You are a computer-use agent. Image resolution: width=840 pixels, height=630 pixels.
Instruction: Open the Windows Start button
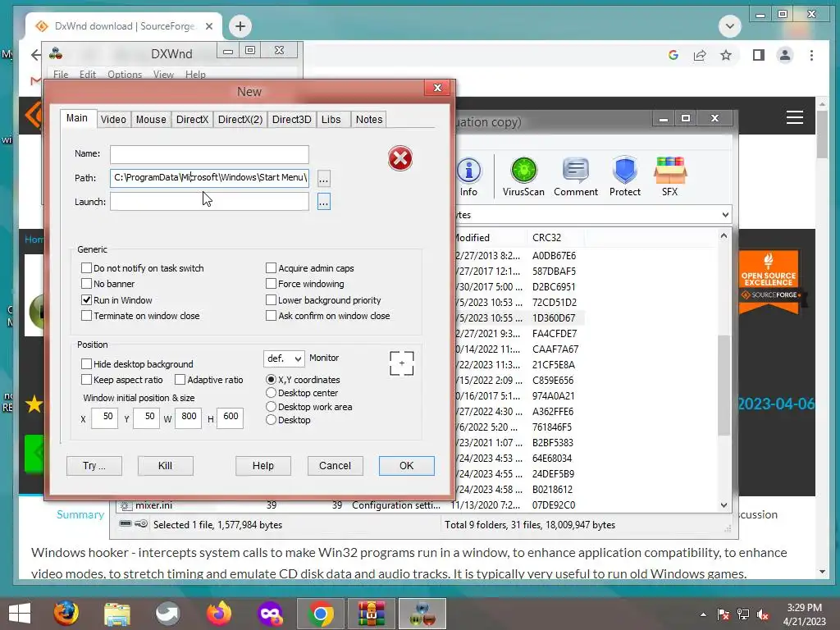pyautogui.click(x=20, y=614)
